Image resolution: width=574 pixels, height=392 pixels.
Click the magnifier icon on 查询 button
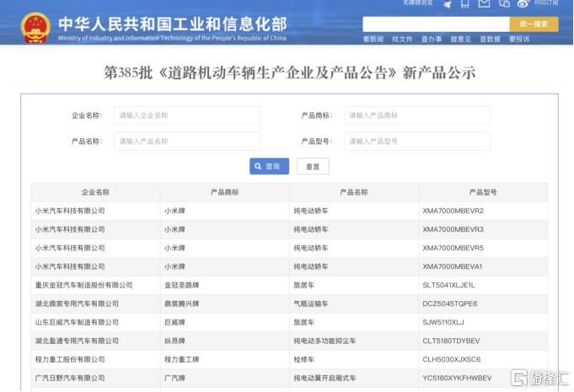[260, 167]
